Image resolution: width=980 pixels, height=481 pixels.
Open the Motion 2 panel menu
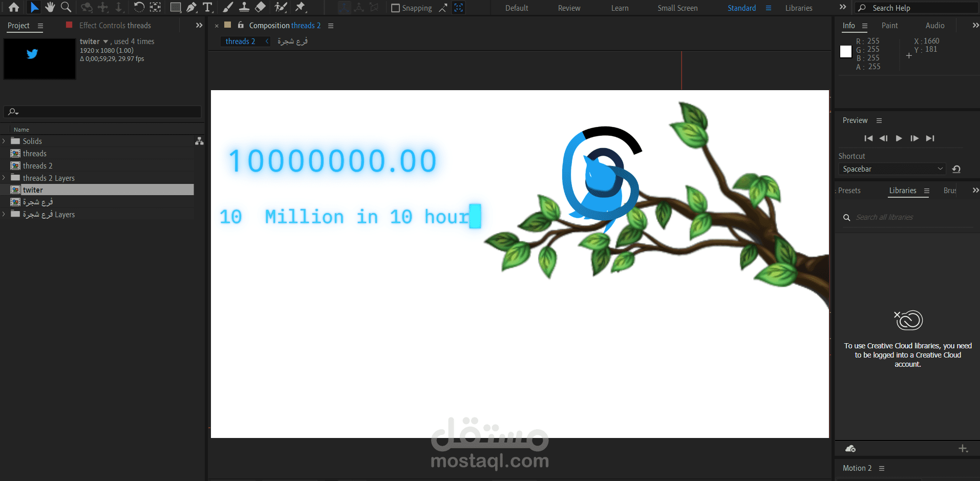tap(882, 468)
